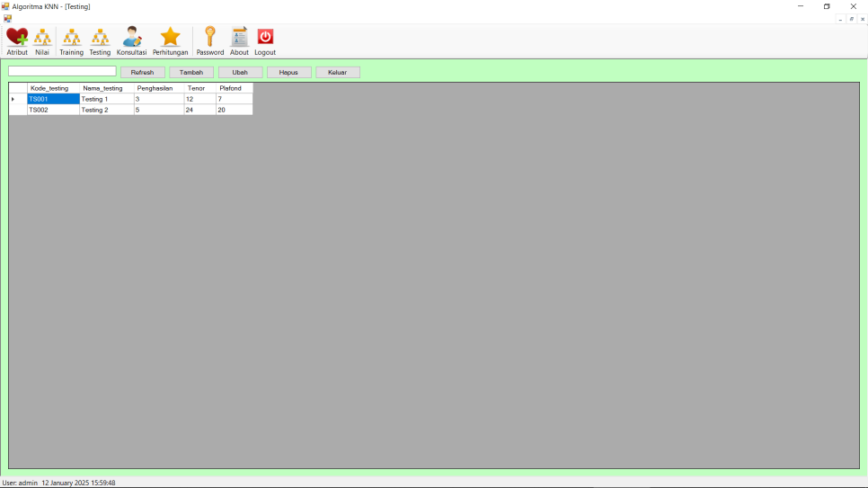Open the About icon

pyautogui.click(x=239, y=38)
